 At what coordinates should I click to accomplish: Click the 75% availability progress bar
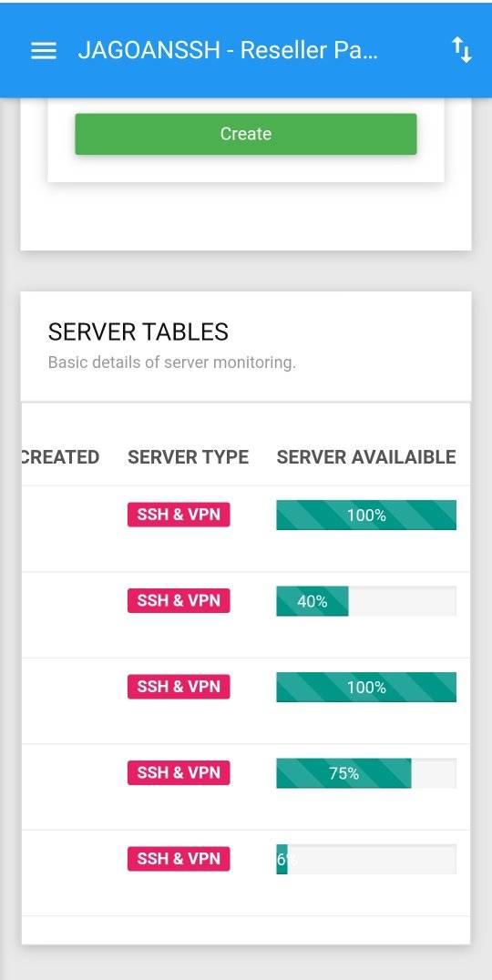coord(366,773)
